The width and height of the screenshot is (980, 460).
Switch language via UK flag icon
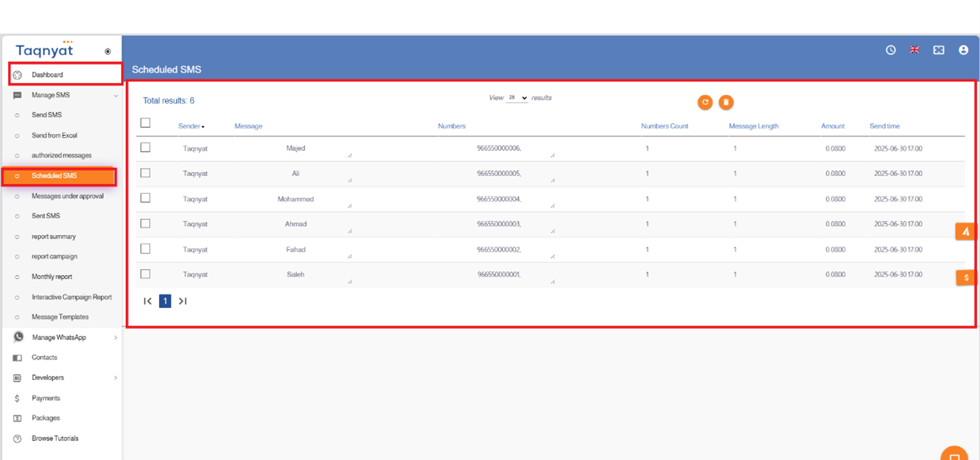tap(915, 50)
